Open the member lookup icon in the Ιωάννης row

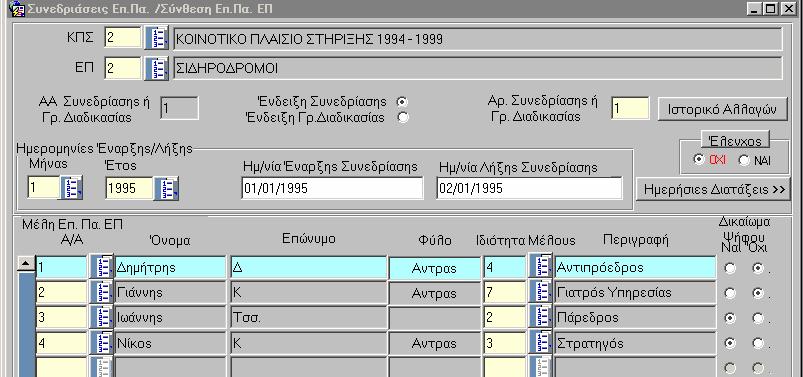click(101, 317)
